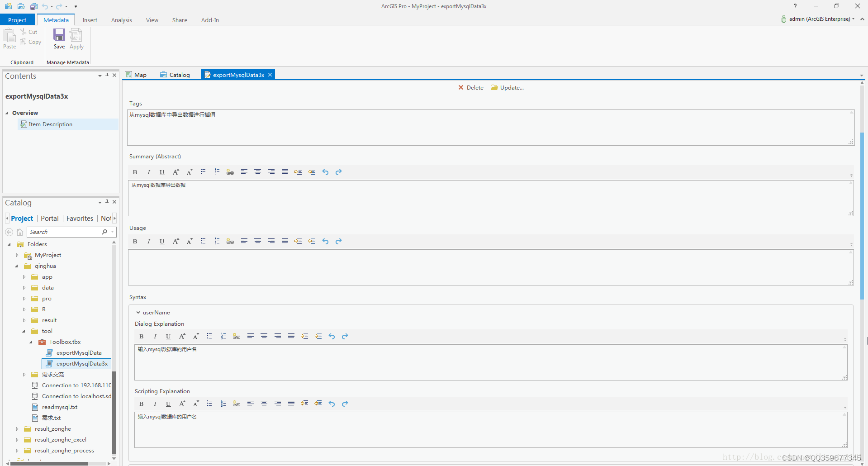Insert numbered list in Usage toolbar

coord(217,241)
